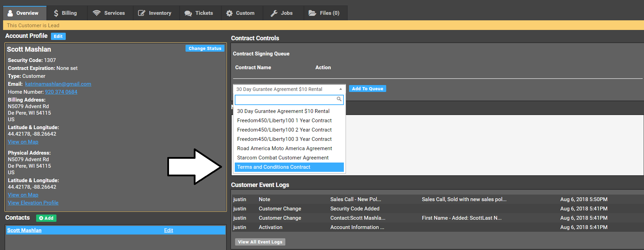Pick Starcom Combat Customer Agreement option
Viewport: 644px width, 250px height.
pos(283,158)
